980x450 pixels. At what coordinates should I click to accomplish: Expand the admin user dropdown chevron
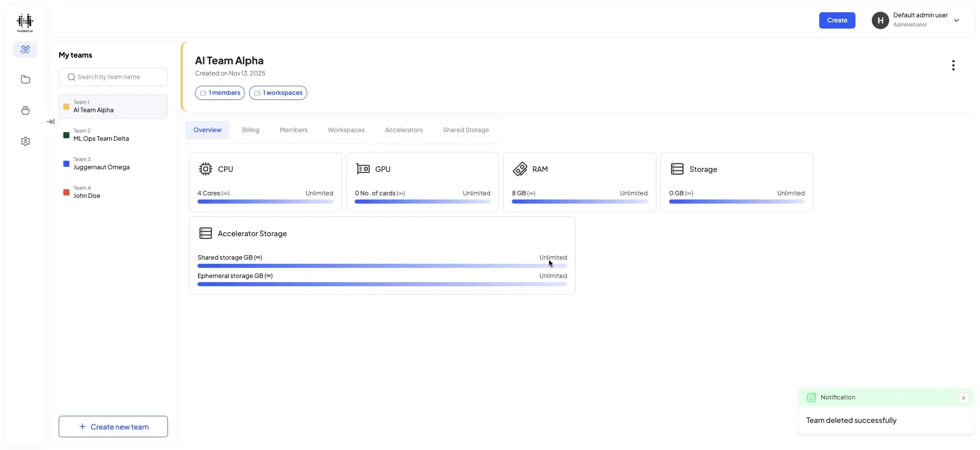pos(957,20)
